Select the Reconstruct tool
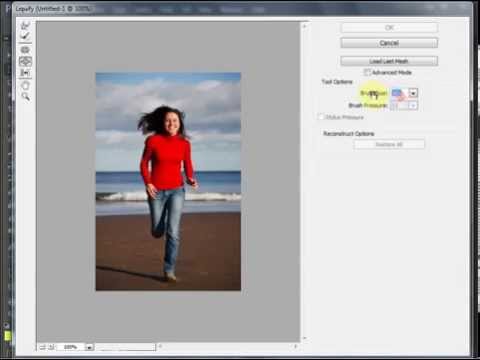480x360 pixels. [25, 36]
